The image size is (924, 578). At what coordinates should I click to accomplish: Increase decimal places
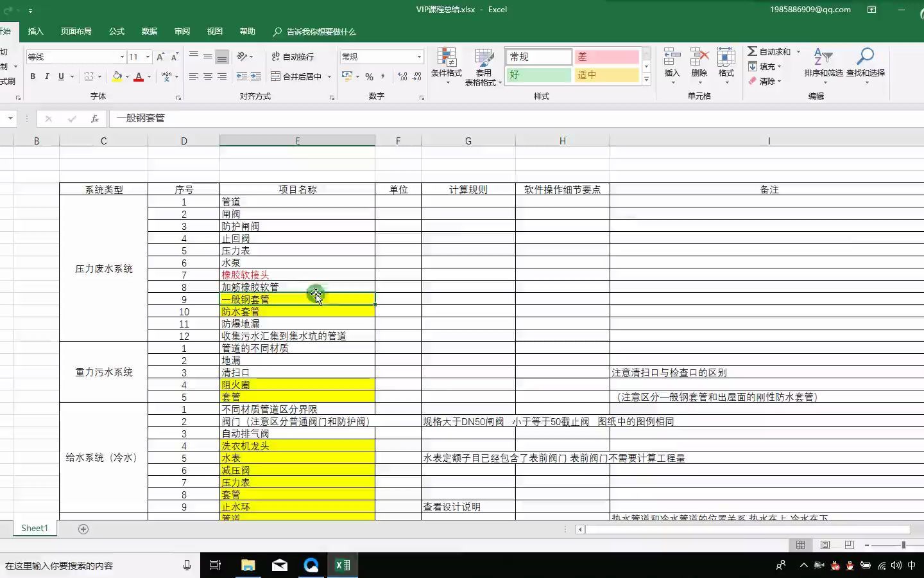[x=402, y=76]
